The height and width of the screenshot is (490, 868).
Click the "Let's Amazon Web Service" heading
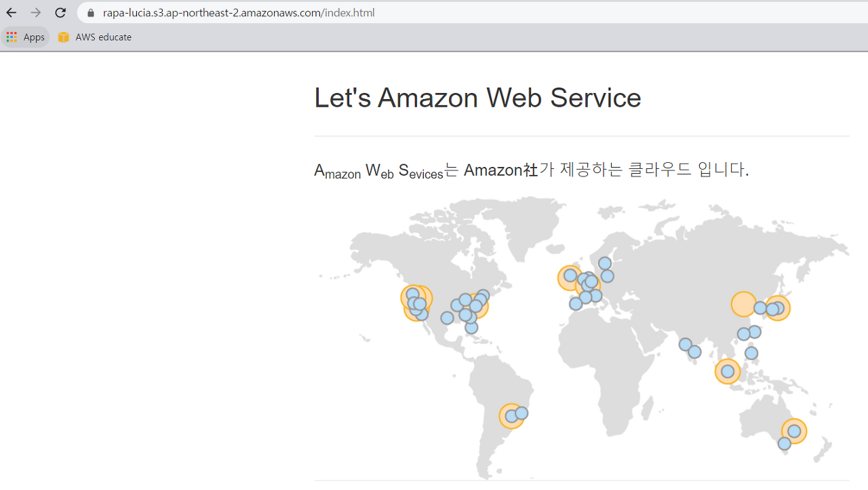point(477,98)
